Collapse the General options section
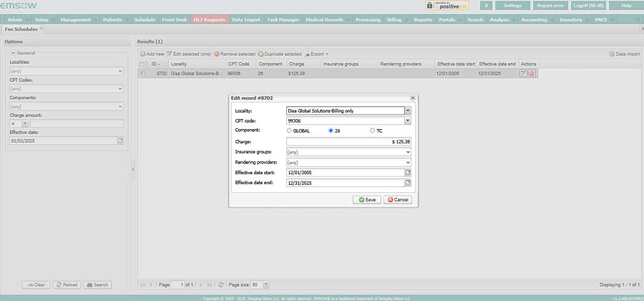Image resolution: width=644 pixels, height=301 pixels. (12, 53)
